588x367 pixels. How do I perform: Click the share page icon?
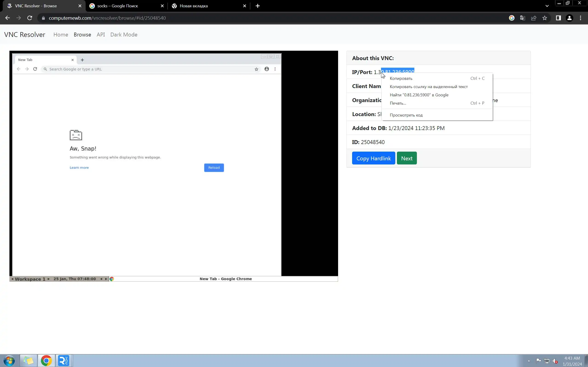[x=534, y=18]
